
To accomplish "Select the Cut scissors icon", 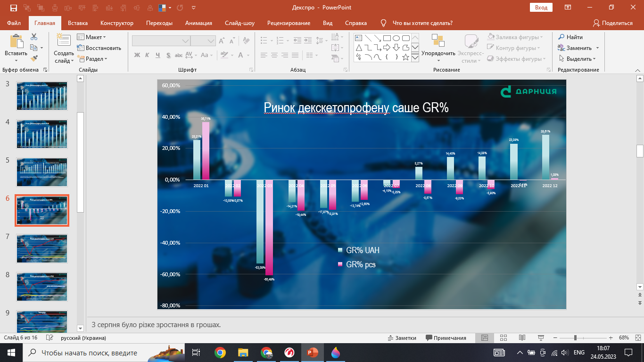I will coord(34,37).
